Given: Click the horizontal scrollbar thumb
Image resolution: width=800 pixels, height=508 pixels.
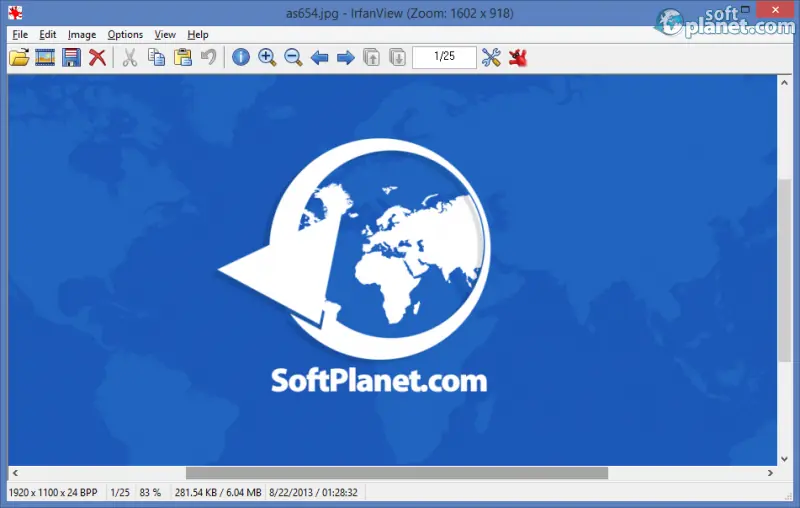Looking at the screenshot, I should tap(396, 473).
